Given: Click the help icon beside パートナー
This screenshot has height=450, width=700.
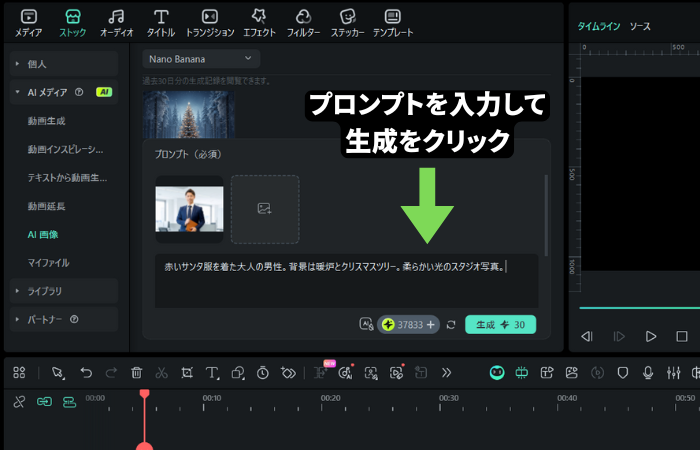Looking at the screenshot, I should click(x=74, y=319).
